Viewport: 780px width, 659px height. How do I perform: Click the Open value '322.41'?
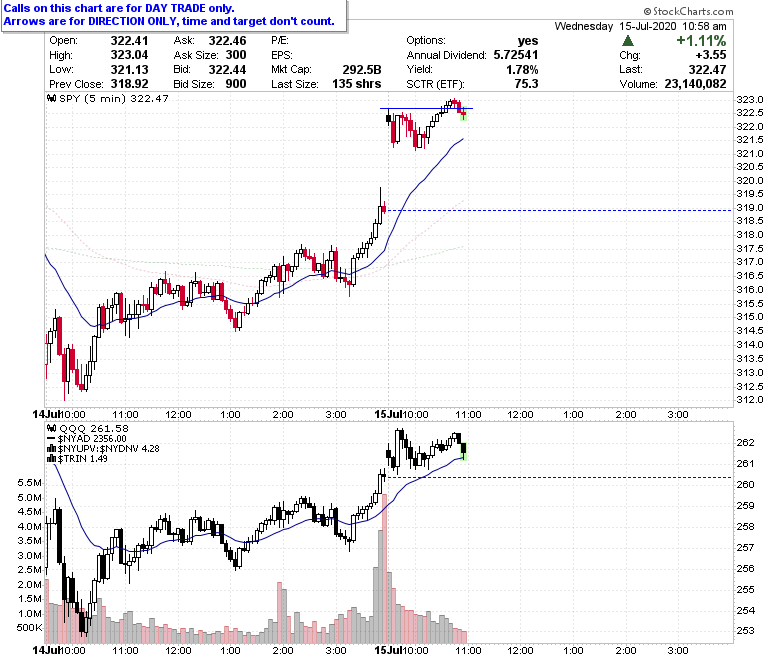click(x=129, y=41)
